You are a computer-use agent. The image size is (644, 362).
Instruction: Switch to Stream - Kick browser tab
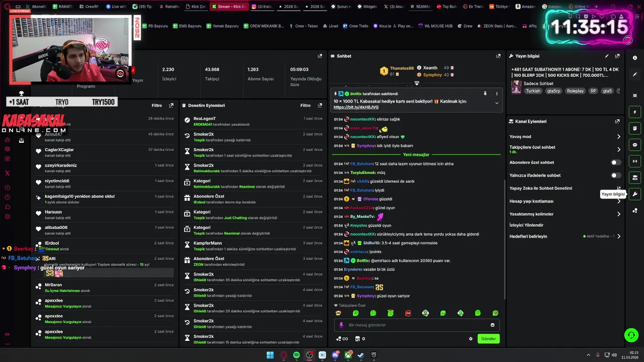228,7
